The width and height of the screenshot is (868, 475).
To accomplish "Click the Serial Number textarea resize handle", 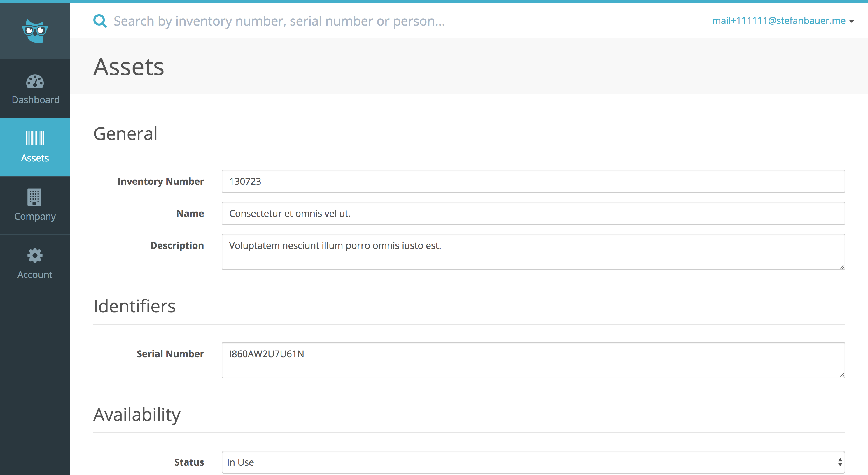I will click(x=842, y=375).
